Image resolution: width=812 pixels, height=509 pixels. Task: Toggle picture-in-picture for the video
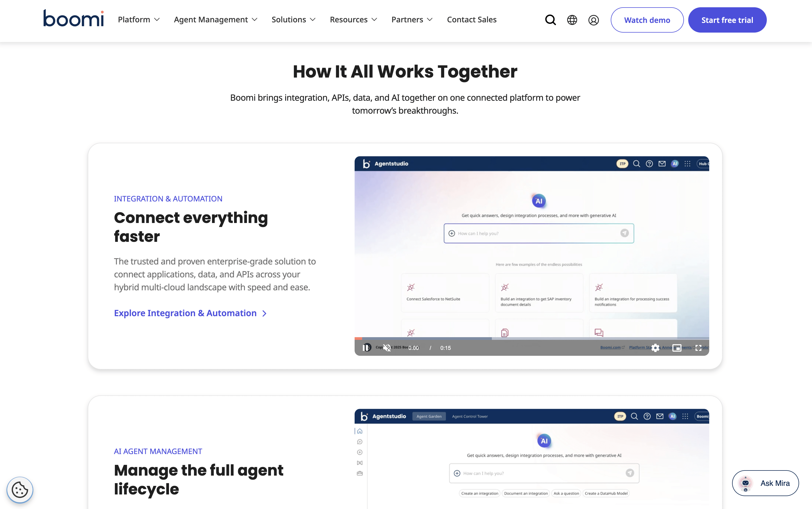pyautogui.click(x=677, y=348)
